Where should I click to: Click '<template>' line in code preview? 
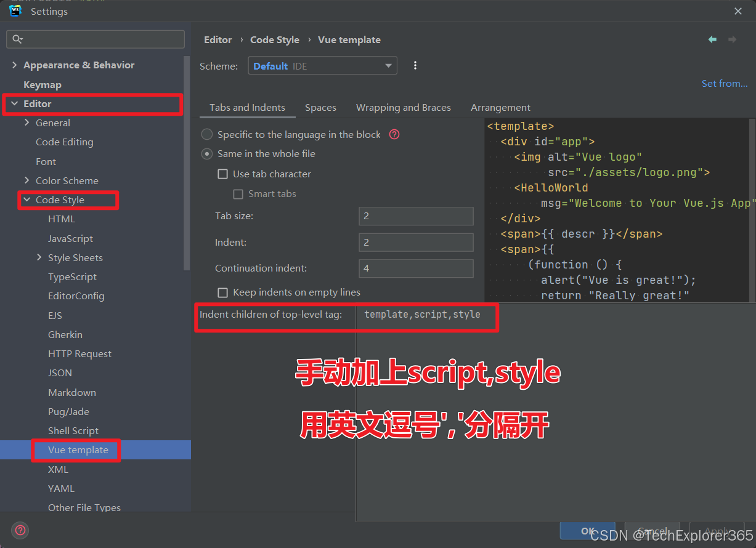(x=521, y=126)
